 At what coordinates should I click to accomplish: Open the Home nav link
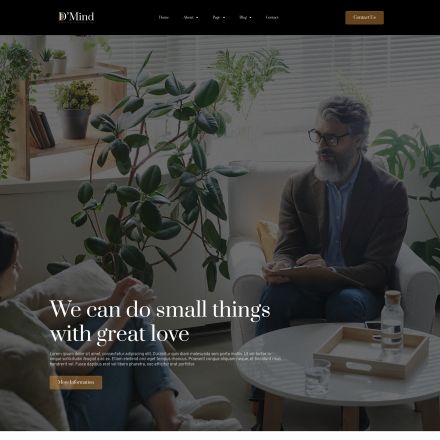[x=164, y=17]
